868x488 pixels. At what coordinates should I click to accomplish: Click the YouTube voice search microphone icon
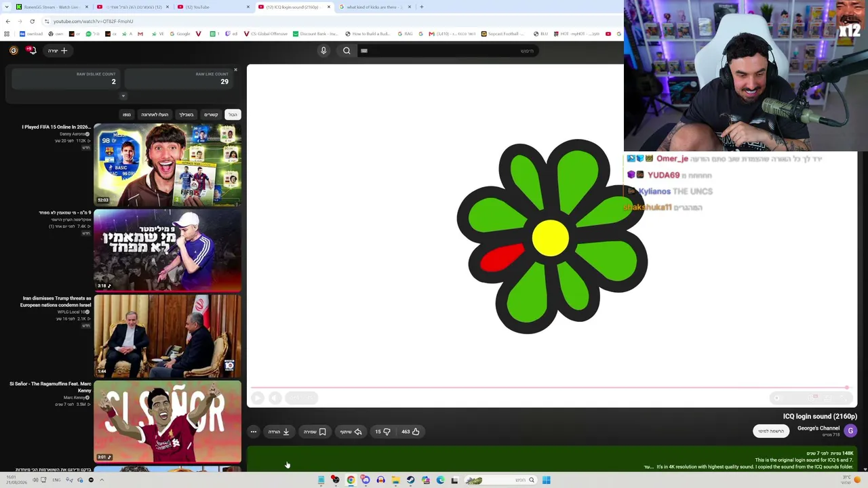point(323,51)
